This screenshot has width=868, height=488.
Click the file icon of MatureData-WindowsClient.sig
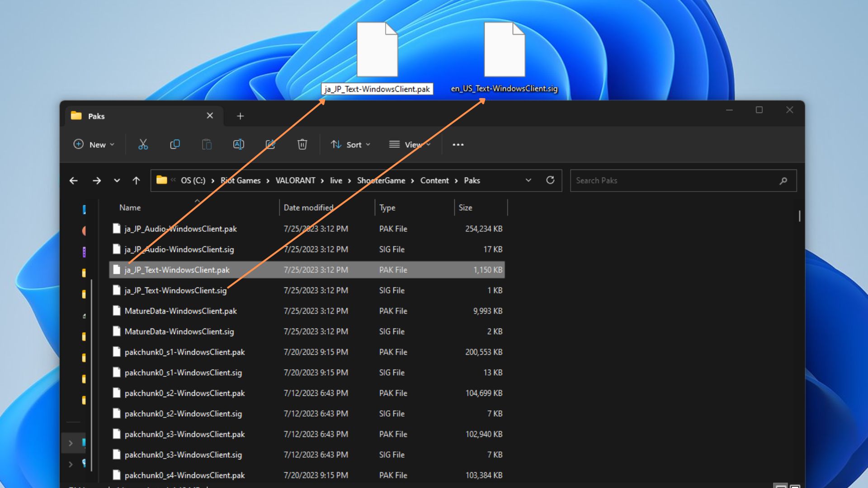click(x=117, y=331)
